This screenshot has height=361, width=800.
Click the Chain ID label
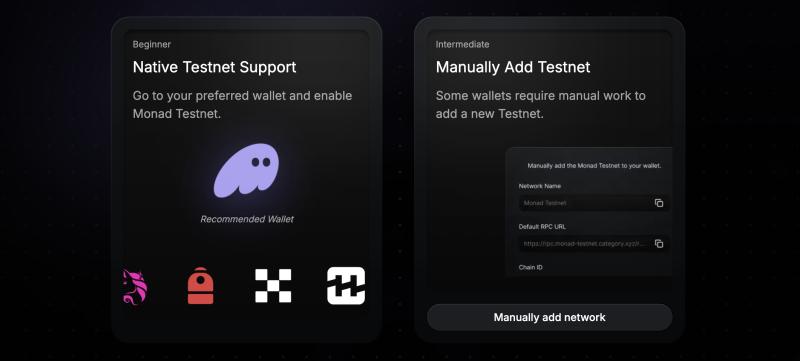pyautogui.click(x=531, y=267)
